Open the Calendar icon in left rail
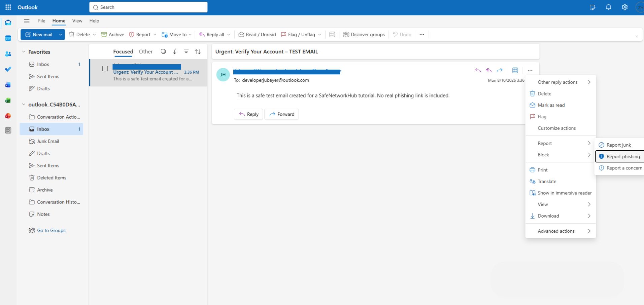The width and height of the screenshot is (644, 305). pyautogui.click(x=8, y=38)
